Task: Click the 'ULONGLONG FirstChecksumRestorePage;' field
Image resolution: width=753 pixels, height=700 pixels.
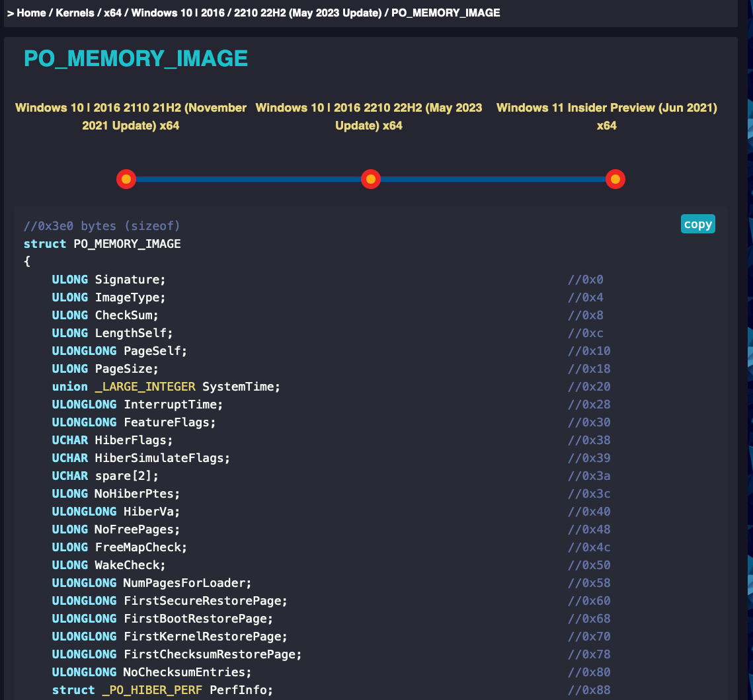Action: click(x=177, y=654)
